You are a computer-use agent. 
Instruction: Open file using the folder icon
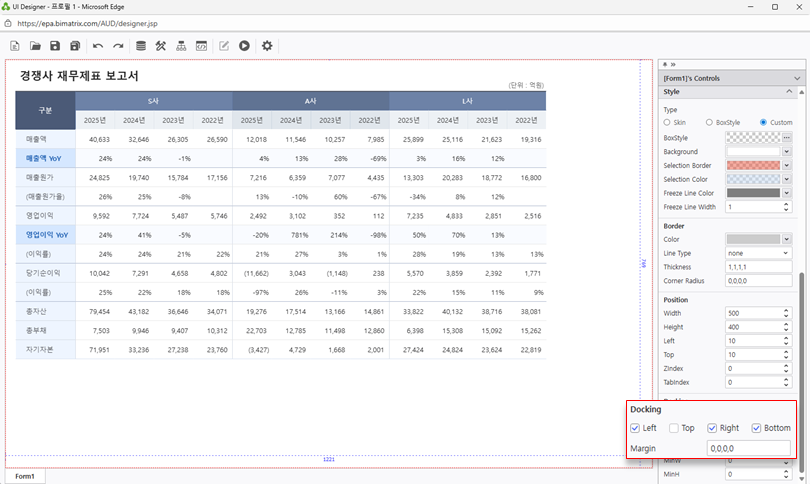[35, 46]
